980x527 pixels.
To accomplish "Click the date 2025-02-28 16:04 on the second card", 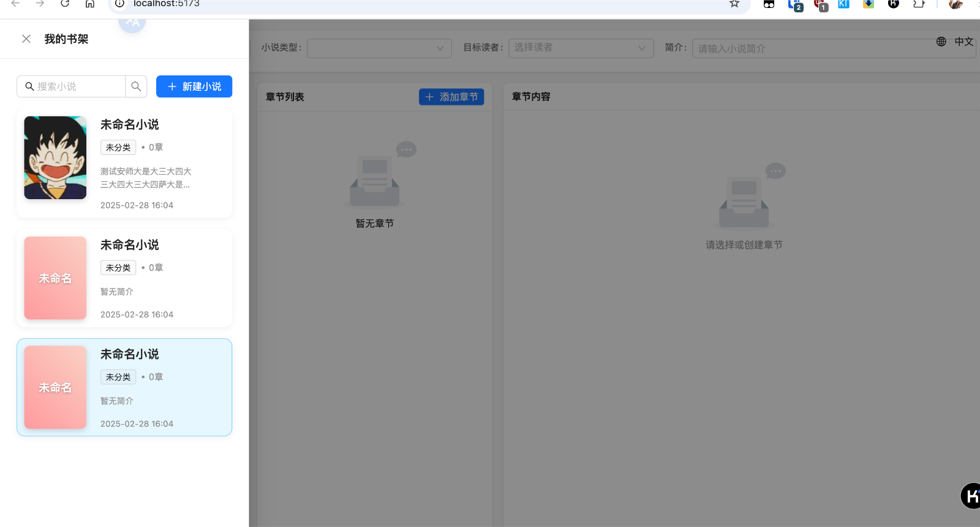I will point(137,314).
